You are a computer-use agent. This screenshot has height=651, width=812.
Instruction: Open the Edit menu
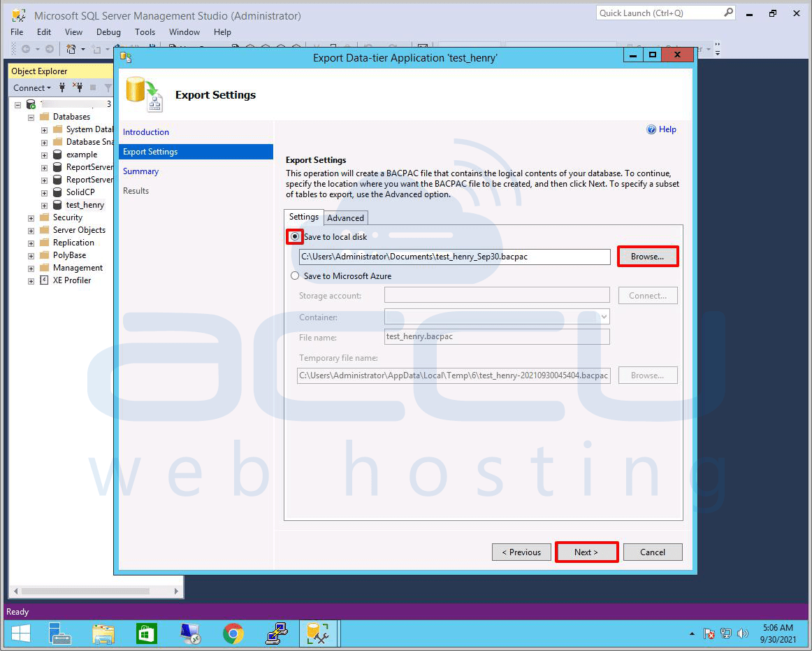44,32
